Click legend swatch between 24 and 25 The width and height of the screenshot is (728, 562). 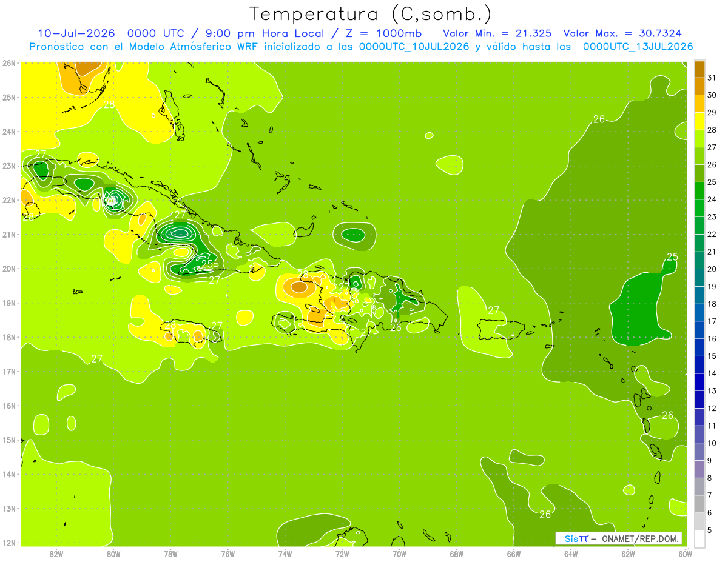point(699,190)
